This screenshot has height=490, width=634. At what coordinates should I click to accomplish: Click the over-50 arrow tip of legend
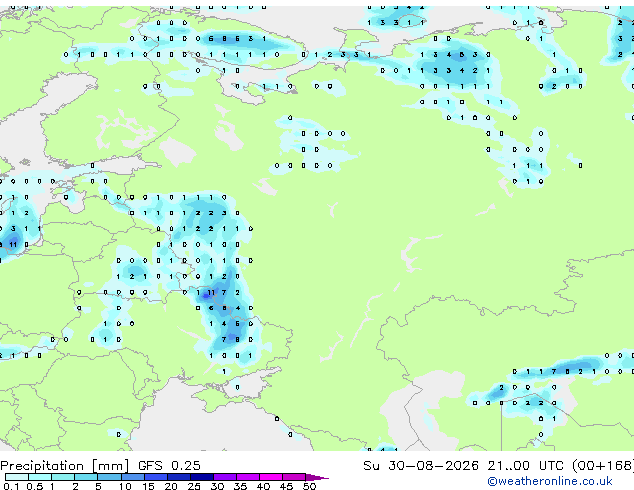coord(317,477)
